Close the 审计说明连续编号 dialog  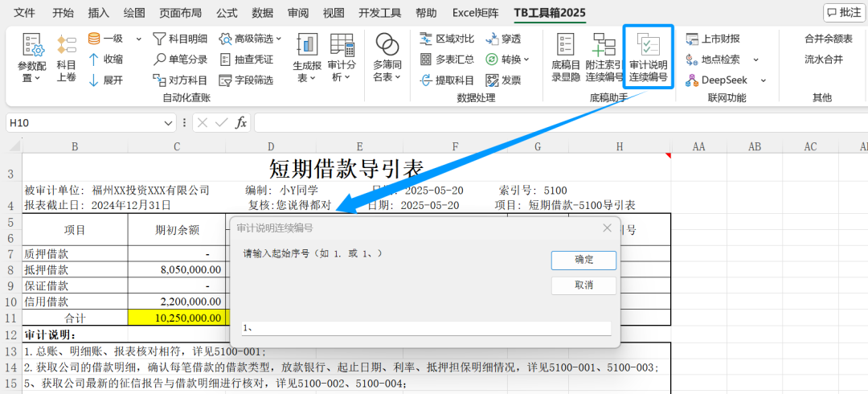pos(608,228)
